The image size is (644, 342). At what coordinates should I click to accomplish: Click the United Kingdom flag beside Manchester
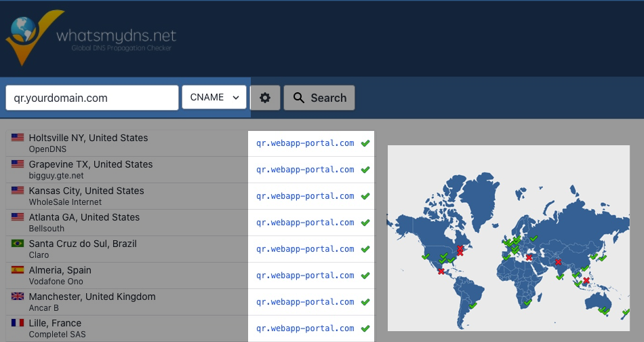pos(18,297)
